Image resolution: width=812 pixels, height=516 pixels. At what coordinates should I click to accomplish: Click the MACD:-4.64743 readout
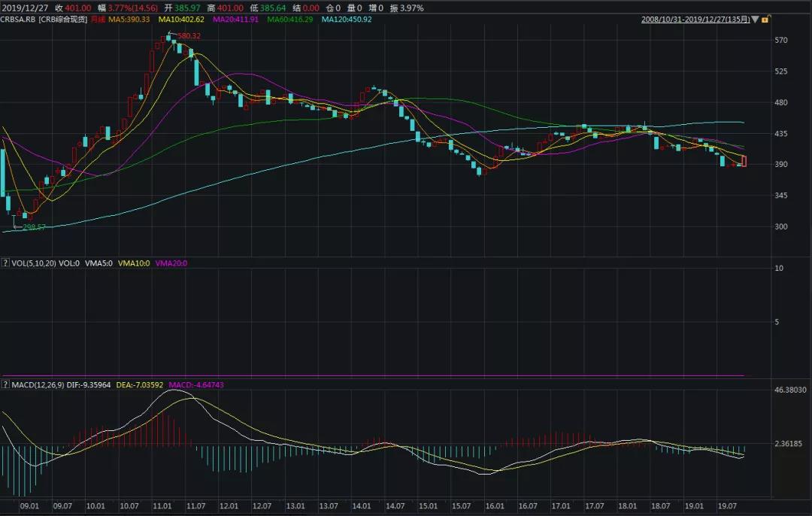(x=196, y=385)
